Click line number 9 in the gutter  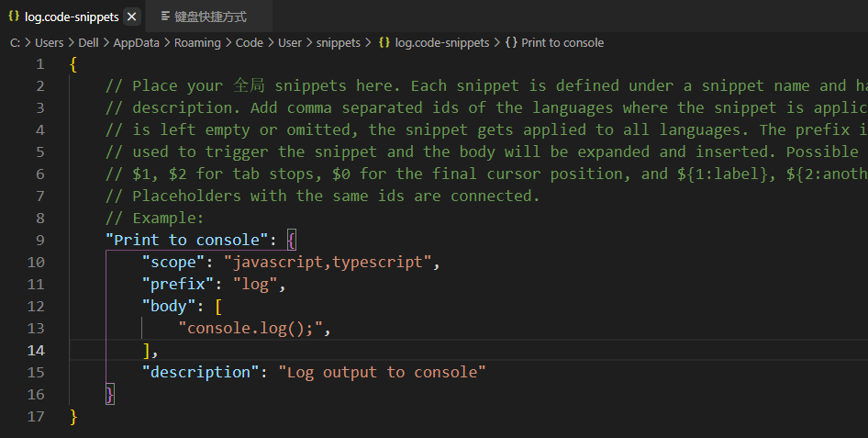39,241
